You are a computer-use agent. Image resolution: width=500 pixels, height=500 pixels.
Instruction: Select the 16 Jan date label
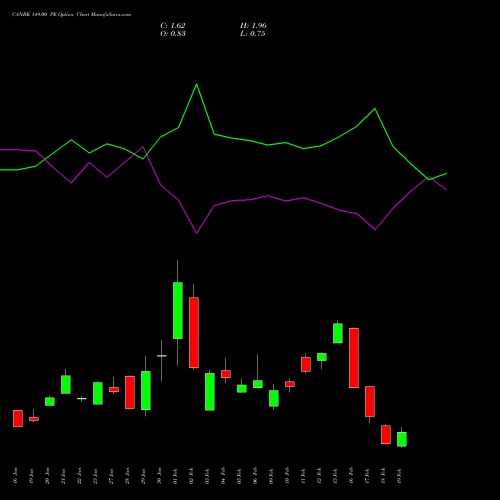pos(15,475)
